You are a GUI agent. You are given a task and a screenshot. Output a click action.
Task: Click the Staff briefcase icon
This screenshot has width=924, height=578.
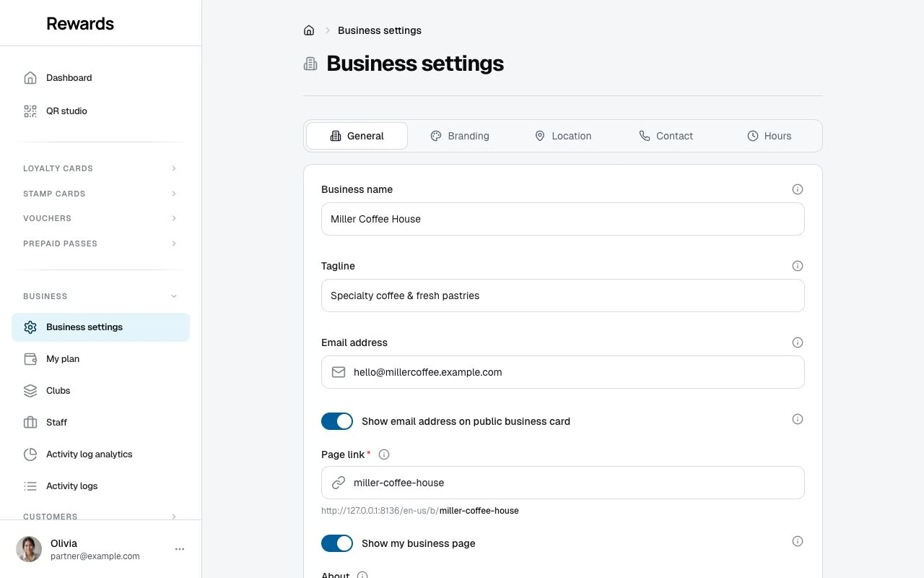click(x=30, y=423)
